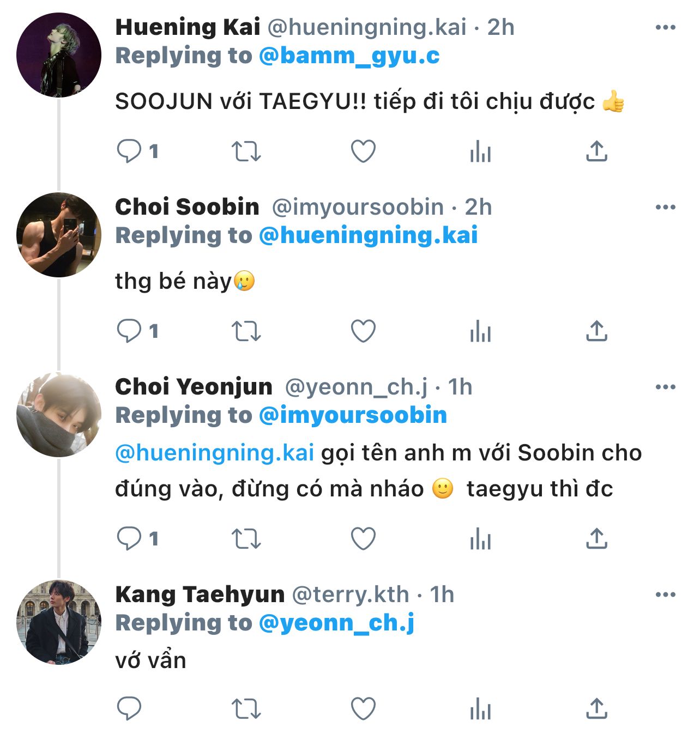
Task: Retweet Choi Soobin's reply
Action: [246, 331]
